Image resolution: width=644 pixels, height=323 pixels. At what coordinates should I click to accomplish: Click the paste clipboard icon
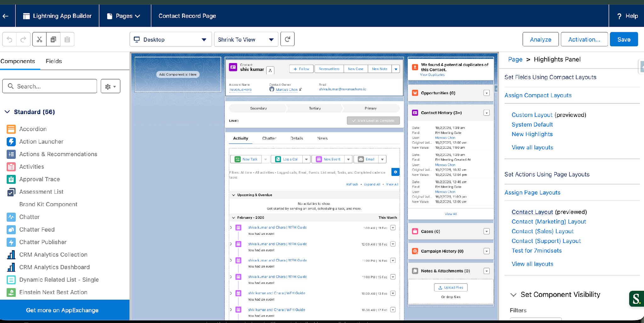tap(67, 39)
